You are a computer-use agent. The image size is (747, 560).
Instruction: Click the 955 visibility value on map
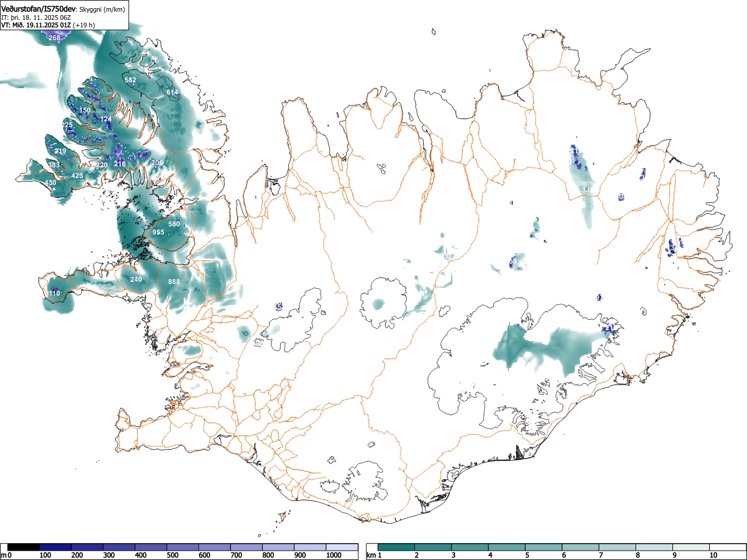(x=158, y=232)
